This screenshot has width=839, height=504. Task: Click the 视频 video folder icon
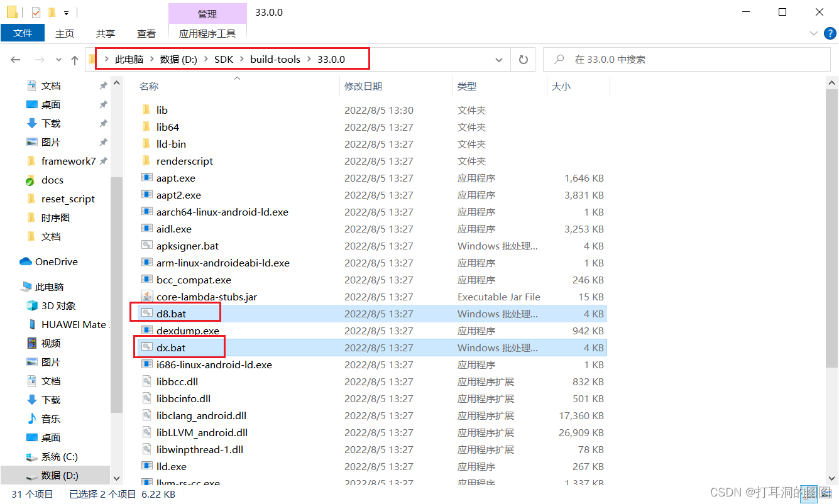coord(32,343)
